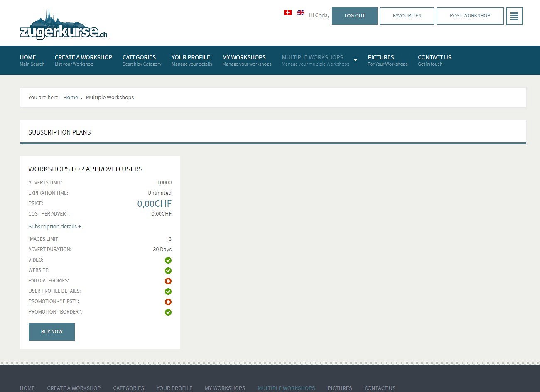Viewport: 540px width, 392px height.
Task: Switch language with the UK flag icon
Action: click(301, 12)
